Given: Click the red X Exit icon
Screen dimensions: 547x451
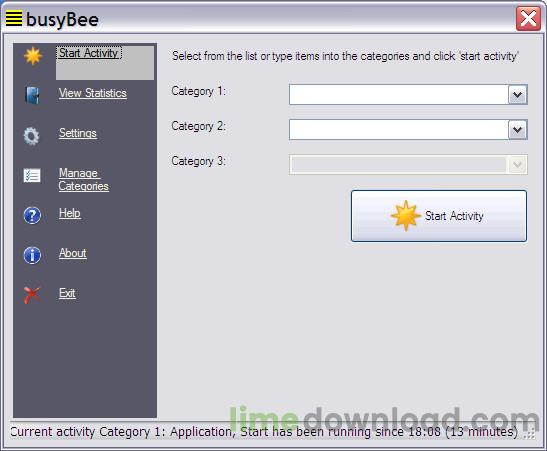Looking at the screenshot, I should 32,295.
